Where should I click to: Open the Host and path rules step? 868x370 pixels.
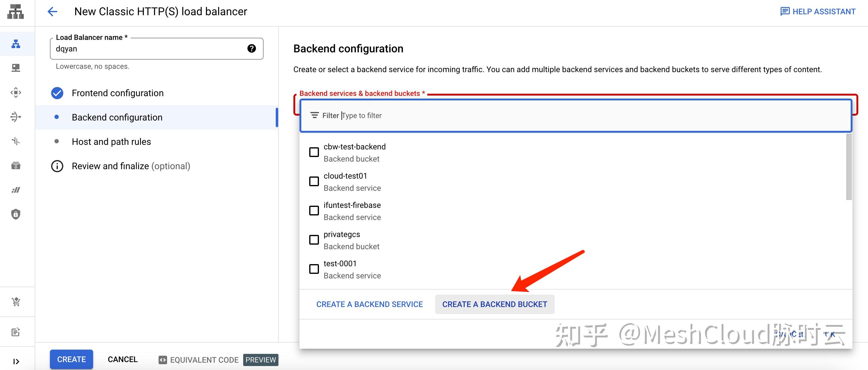111,141
